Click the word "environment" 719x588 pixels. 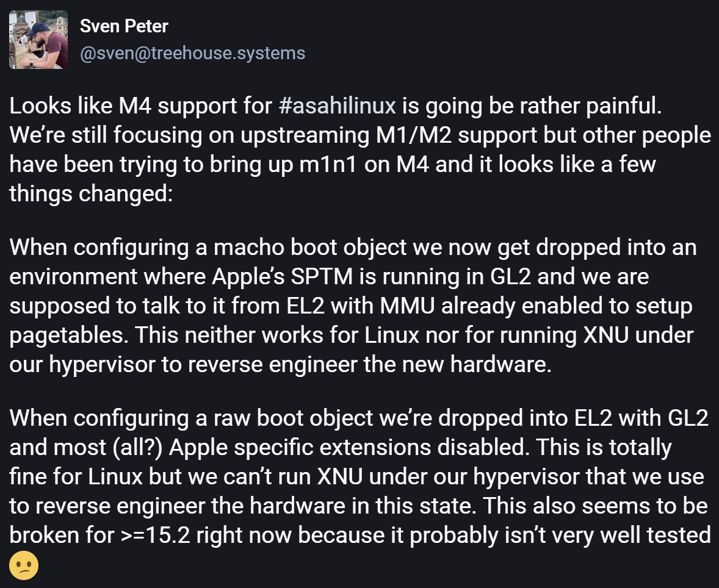click(x=73, y=277)
